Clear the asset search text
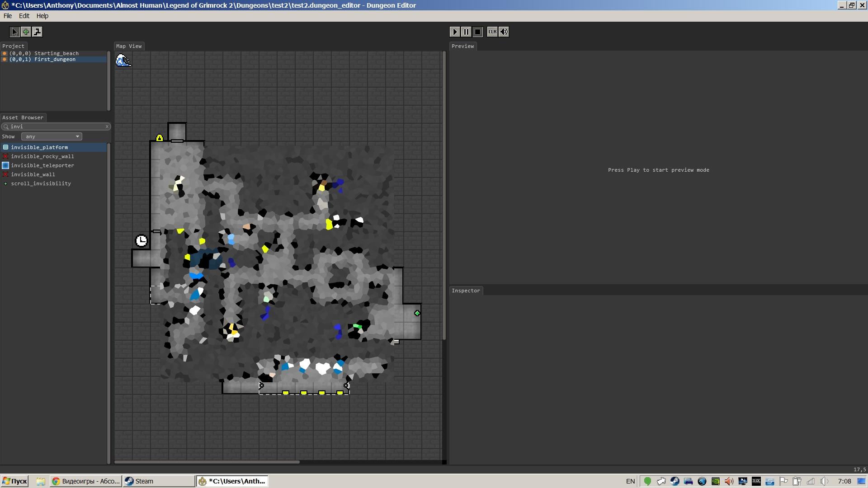The width and height of the screenshot is (868, 488). point(107,127)
